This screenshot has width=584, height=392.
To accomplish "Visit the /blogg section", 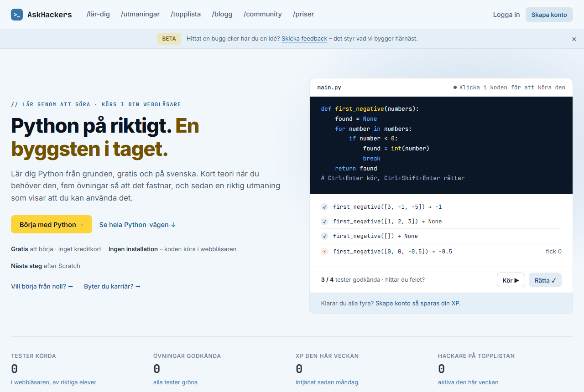I will pos(222,14).
